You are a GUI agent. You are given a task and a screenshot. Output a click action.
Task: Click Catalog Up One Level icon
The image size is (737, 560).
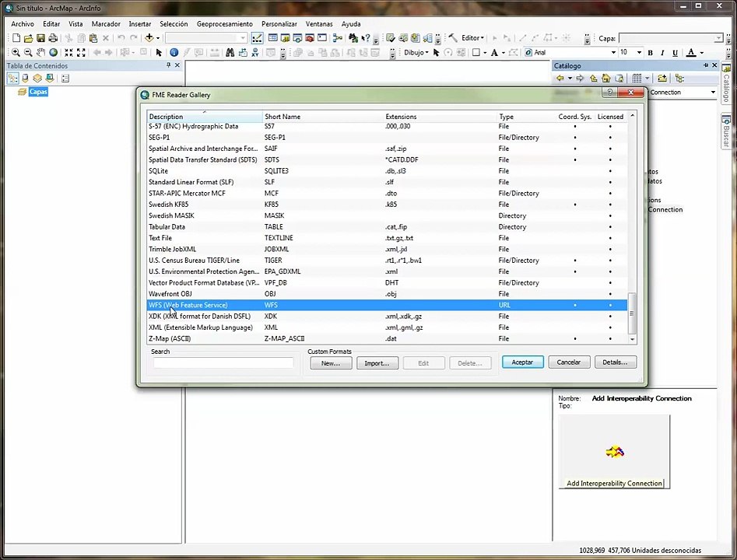594,79
